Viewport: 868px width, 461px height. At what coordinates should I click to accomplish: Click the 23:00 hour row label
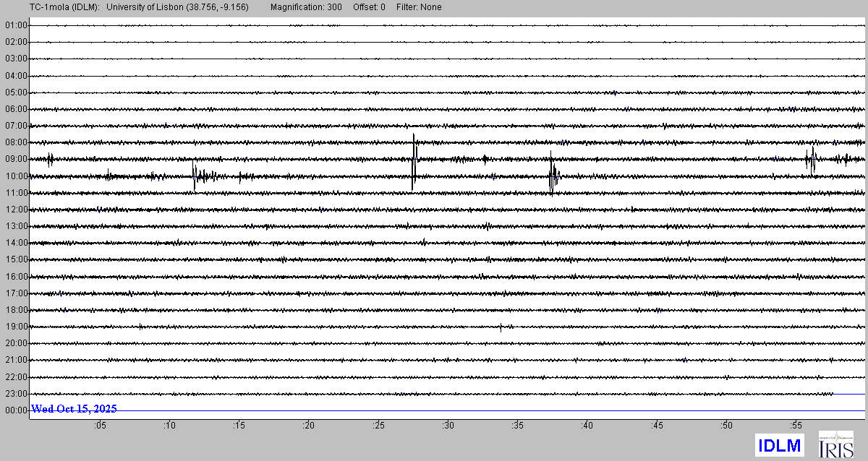(15, 394)
